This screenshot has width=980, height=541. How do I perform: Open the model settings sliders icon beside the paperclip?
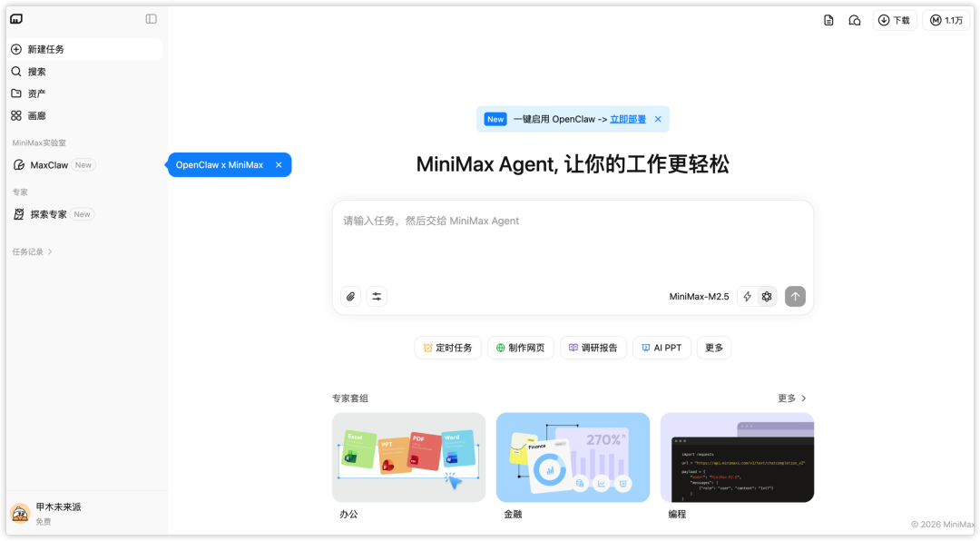click(377, 296)
